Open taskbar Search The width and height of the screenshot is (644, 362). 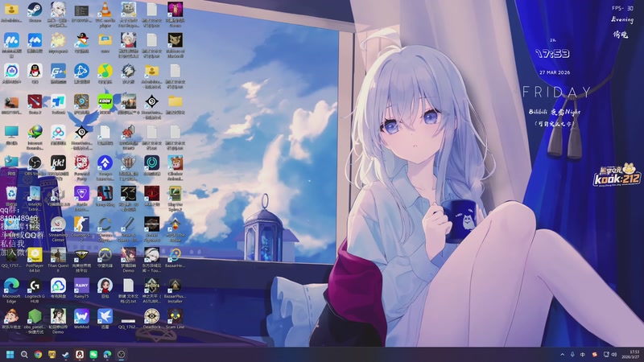[24, 355]
